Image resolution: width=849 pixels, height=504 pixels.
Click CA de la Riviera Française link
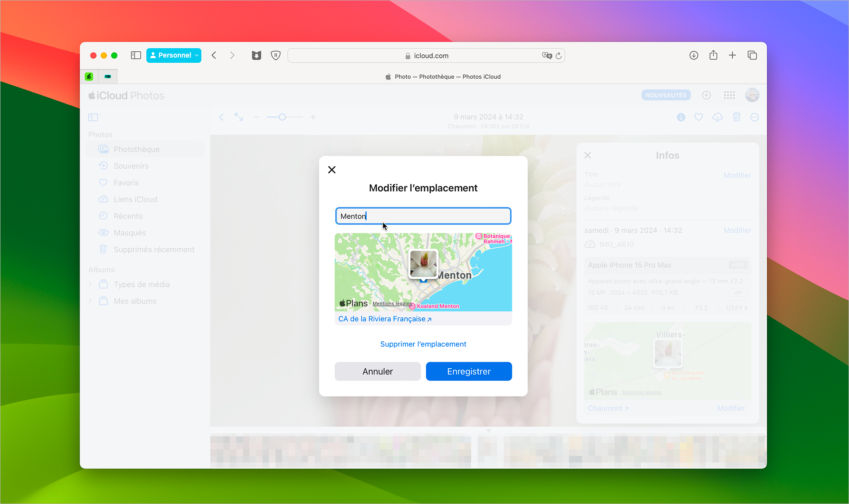click(385, 319)
